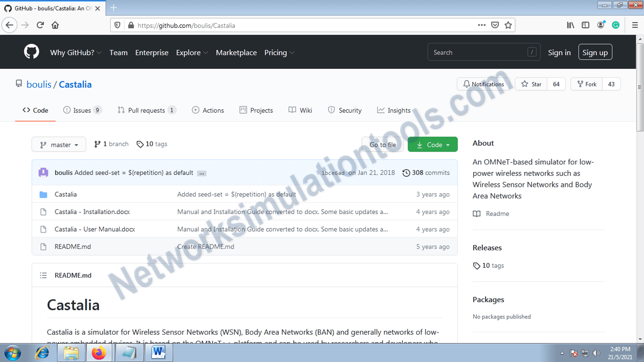Click the Go to file button
The width and height of the screenshot is (644, 362).
click(383, 144)
